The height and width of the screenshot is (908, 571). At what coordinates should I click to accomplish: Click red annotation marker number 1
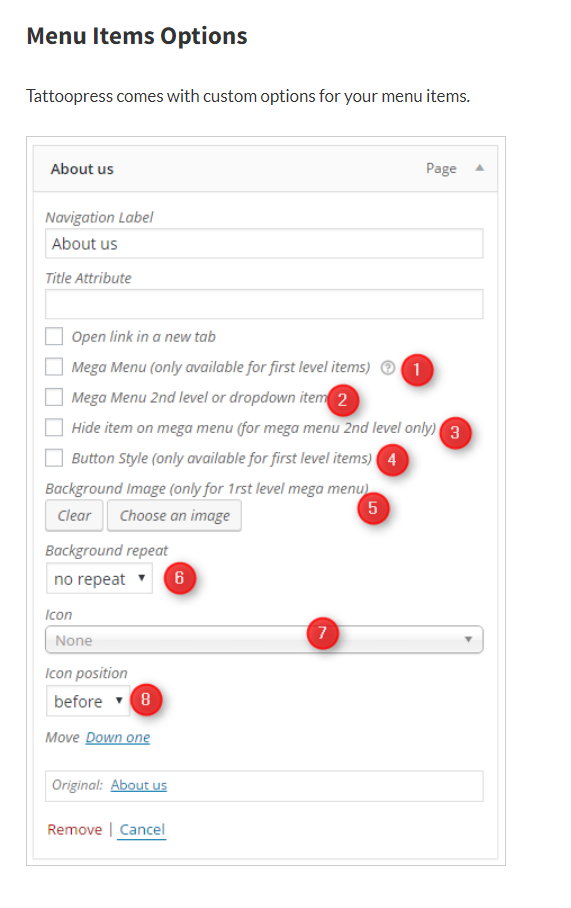click(x=416, y=370)
